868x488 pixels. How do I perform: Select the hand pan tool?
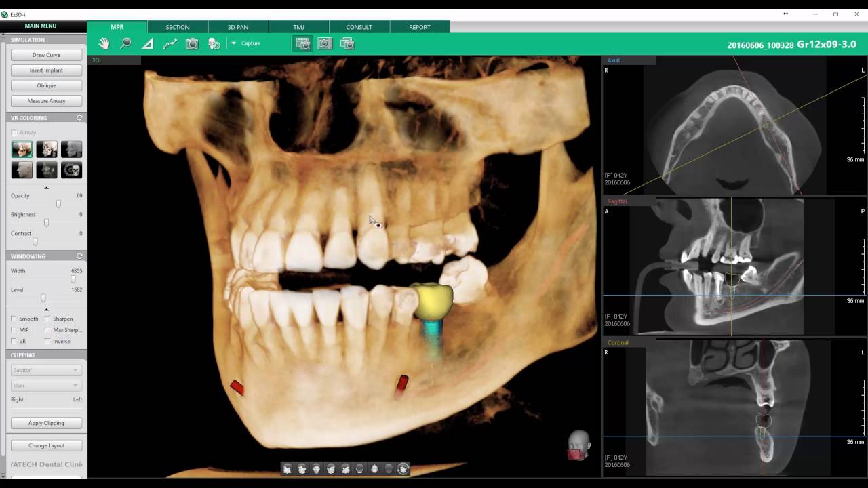point(104,43)
